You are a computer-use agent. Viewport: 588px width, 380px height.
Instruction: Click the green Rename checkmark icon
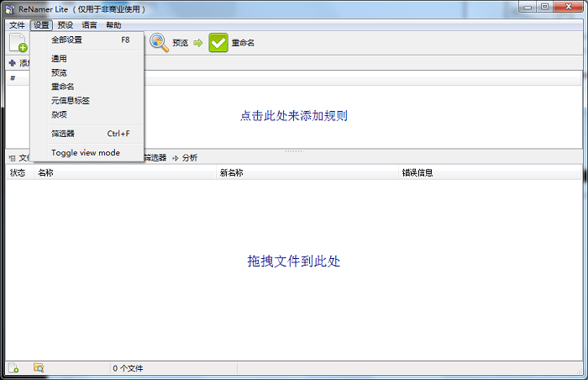coord(218,42)
